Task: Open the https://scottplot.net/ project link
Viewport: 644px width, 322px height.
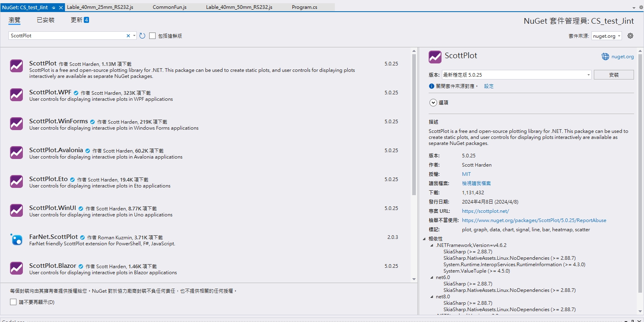Action: click(485, 211)
